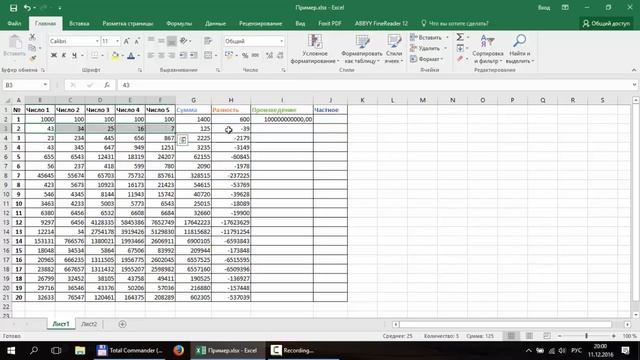This screenshot has height=360, width=640.
Task: Click the Save icon in the quick access toolbar
Action: coord(13,8)
